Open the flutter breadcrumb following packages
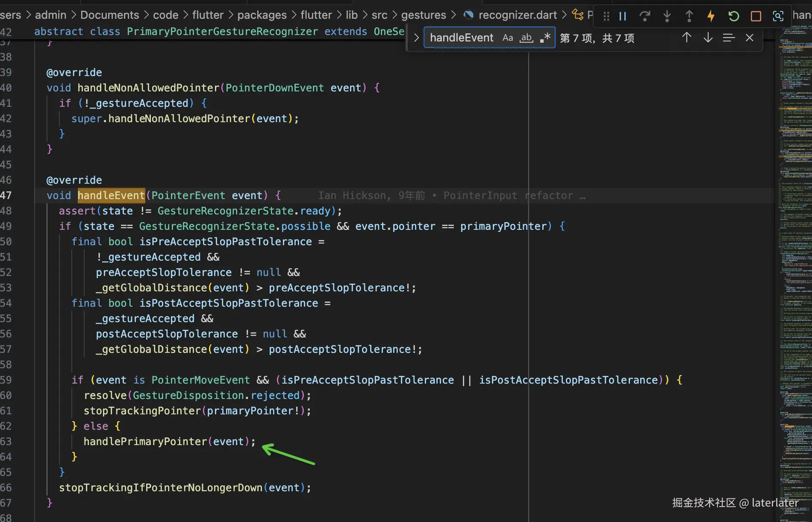 [316, 15]
